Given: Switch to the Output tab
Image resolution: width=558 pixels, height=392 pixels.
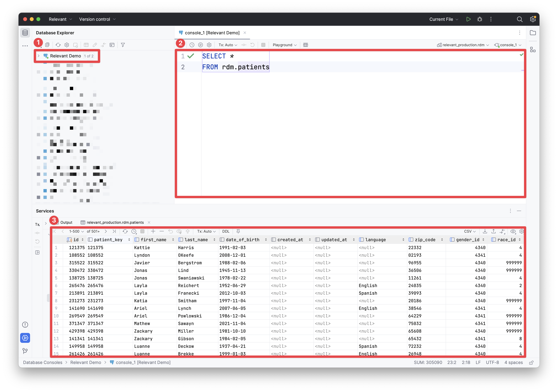Looking at the screenshot, I should tap(66, 222).
